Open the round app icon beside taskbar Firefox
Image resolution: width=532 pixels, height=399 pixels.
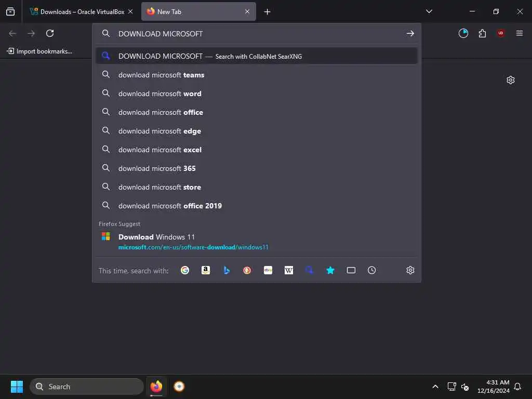179,387
